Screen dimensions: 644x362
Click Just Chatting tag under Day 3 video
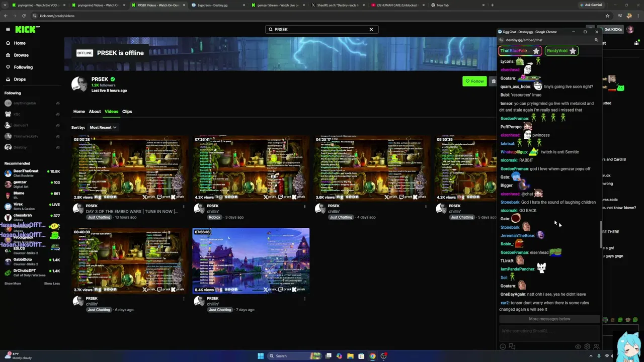99,217
